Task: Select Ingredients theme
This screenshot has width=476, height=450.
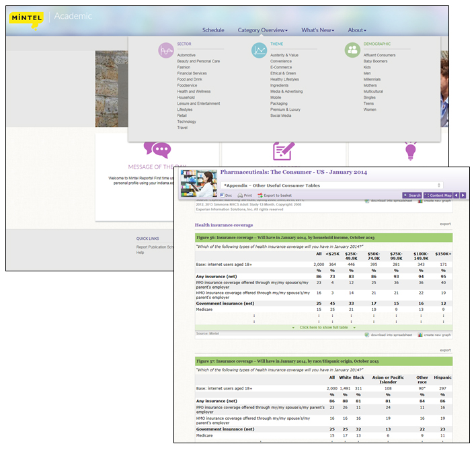Action: (x=279, y=85)
